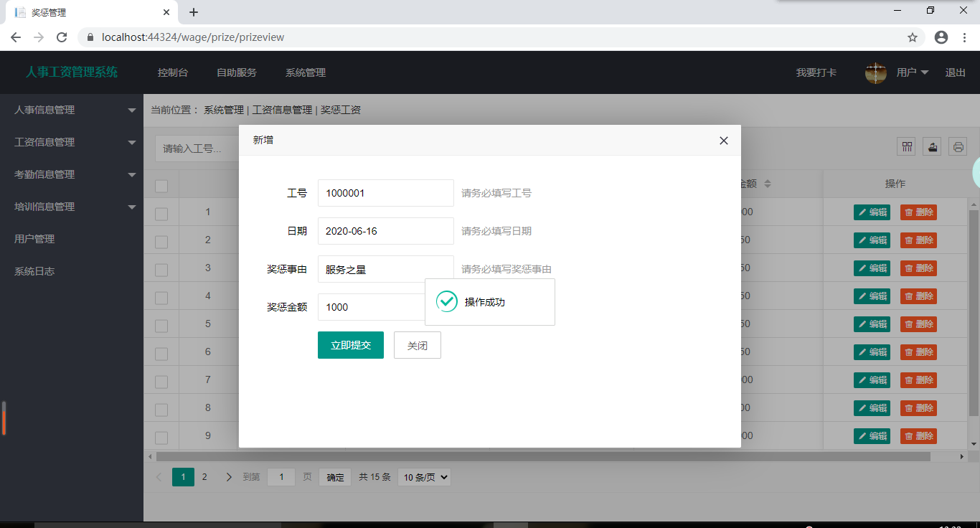The width and height of the screenshot is (980, 528).
Task: Edit row 3 with the 编辑 button
Action: click(x=872, y=268)
